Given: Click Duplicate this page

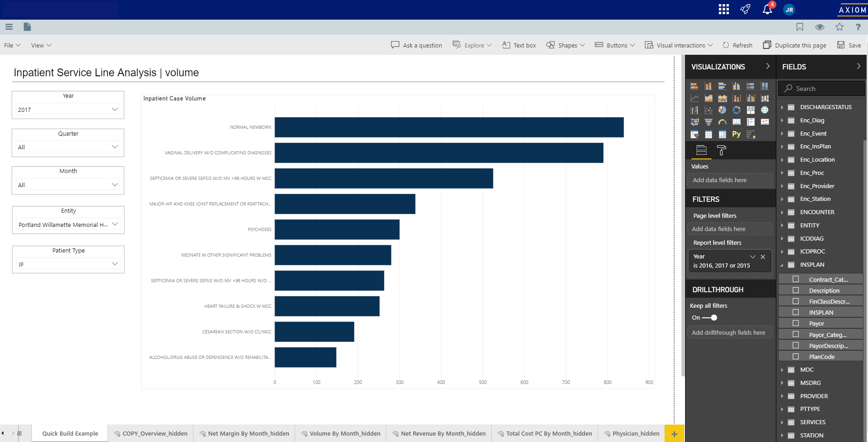Looking at the screenshot, I should [x=795, y=45].
